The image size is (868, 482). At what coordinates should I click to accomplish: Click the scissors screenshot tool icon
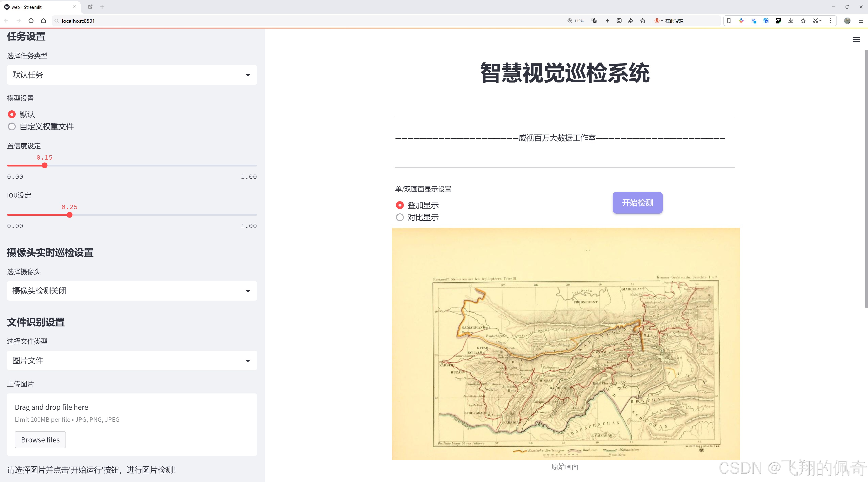[x=817, y=20]
